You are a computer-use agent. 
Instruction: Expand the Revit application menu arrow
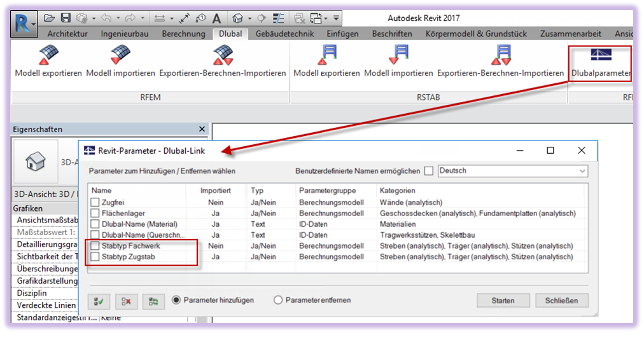(x=33, y=26)
